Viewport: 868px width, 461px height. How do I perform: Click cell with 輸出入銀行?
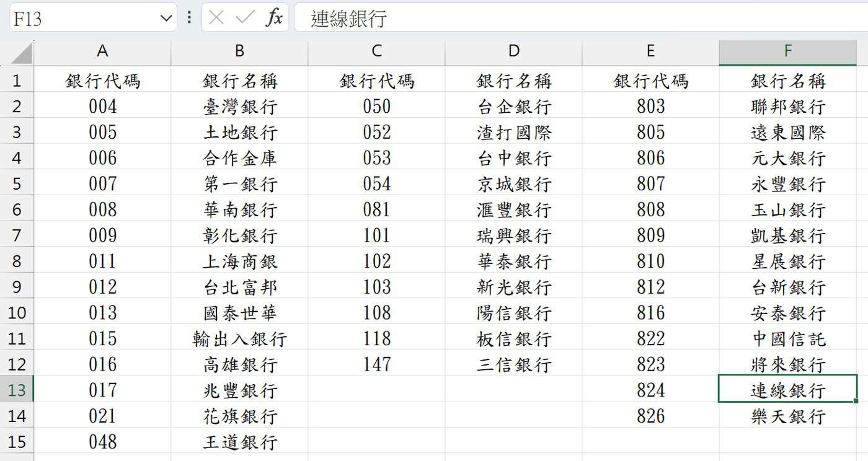click(239, 338)
